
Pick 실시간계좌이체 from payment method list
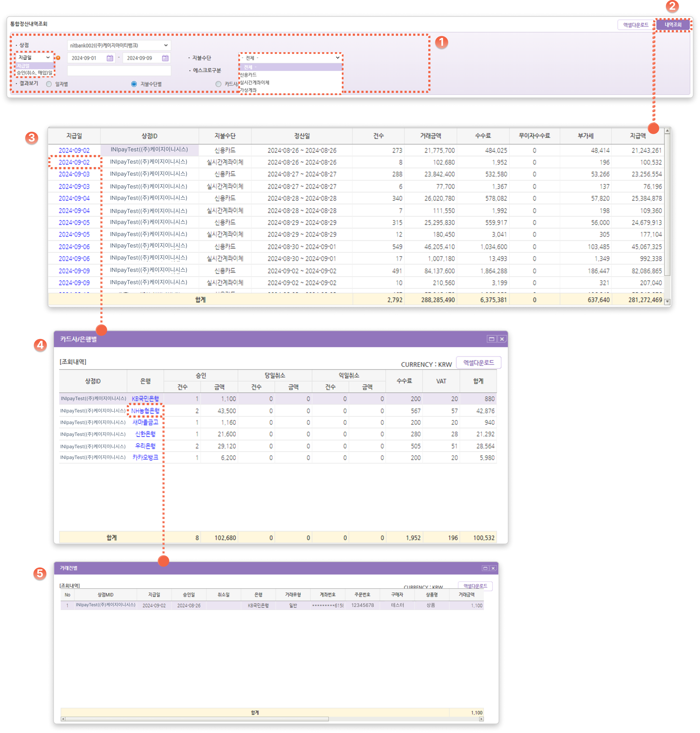coord(290,82)
